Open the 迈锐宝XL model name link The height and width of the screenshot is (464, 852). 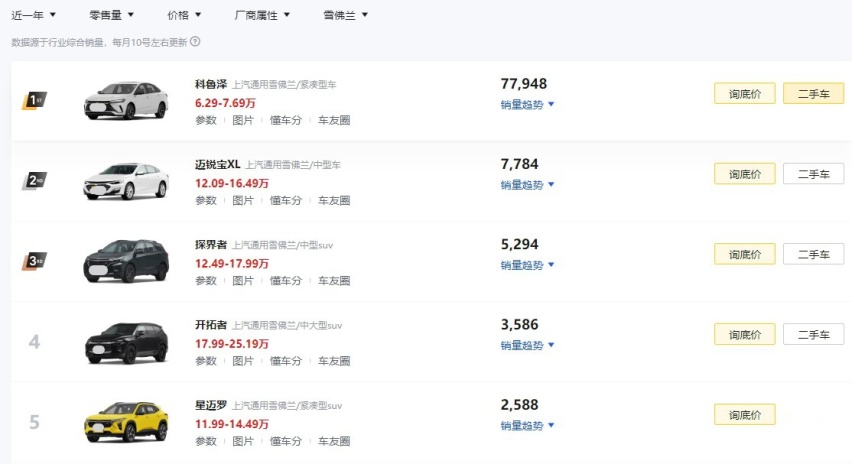[217, 164]
